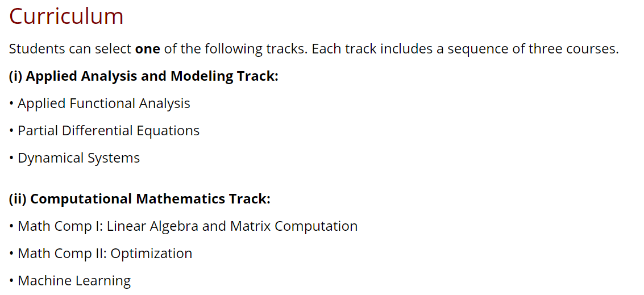This screenshot has width=644, height=295.
Task: Click the bullet before Dynamical Systems
Action: click(11, 159)
